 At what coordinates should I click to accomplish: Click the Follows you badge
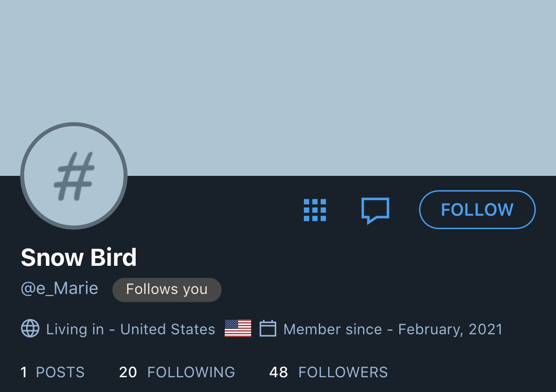(167, 290)
